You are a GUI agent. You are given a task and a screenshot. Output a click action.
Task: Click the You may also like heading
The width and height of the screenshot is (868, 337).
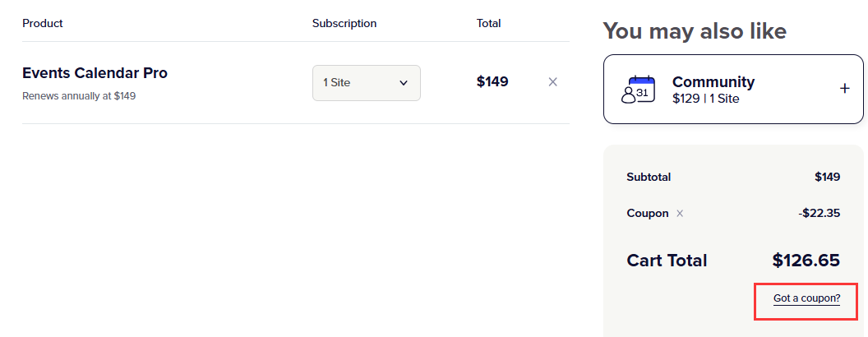(x=695, y=31)
